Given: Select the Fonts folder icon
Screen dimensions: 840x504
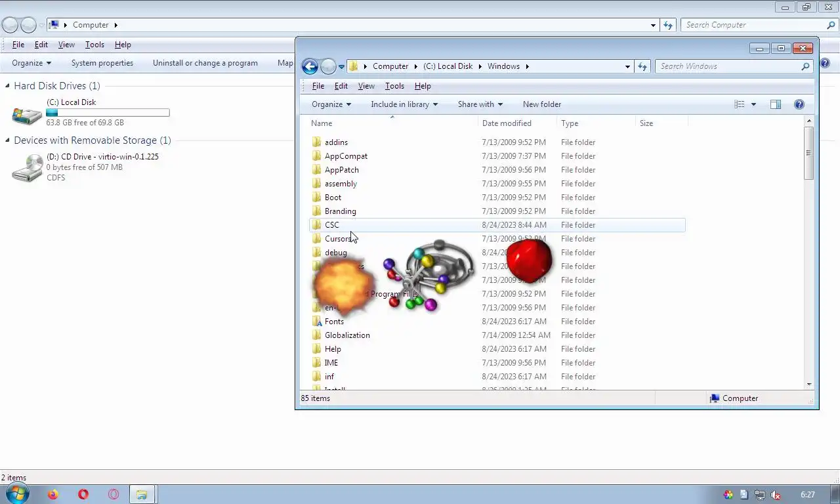Looking at the screenshot, I should pyautogui.click(x=316, y=322).
